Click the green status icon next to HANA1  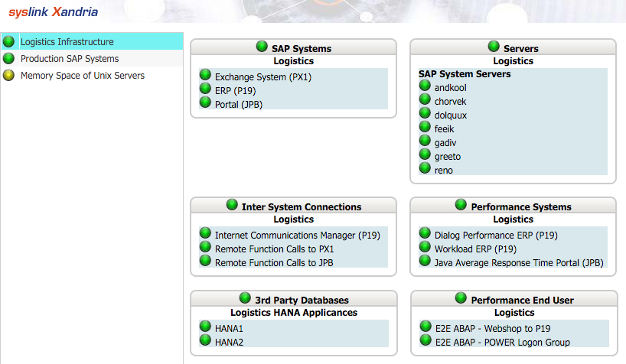point(205,326)
